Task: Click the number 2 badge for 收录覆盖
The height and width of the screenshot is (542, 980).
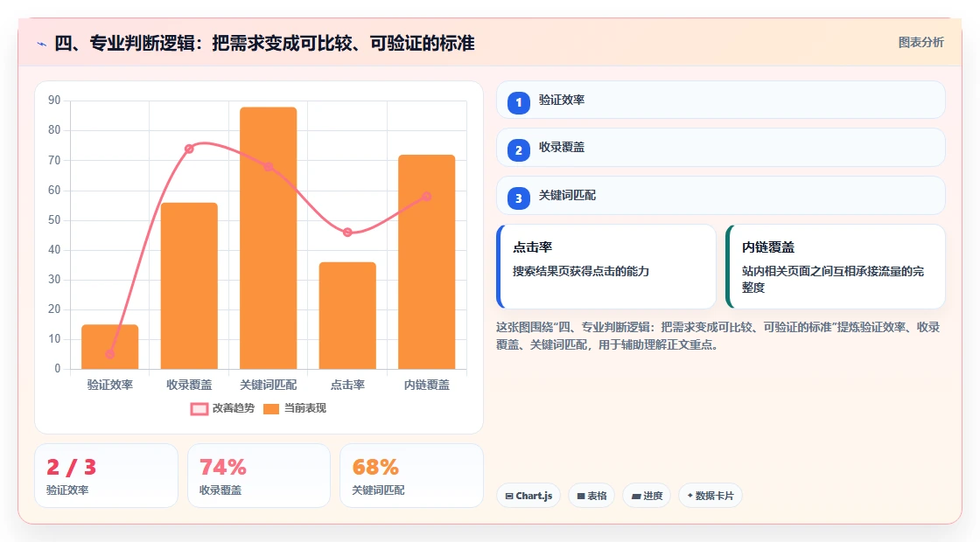Action: tap(519, 149)
